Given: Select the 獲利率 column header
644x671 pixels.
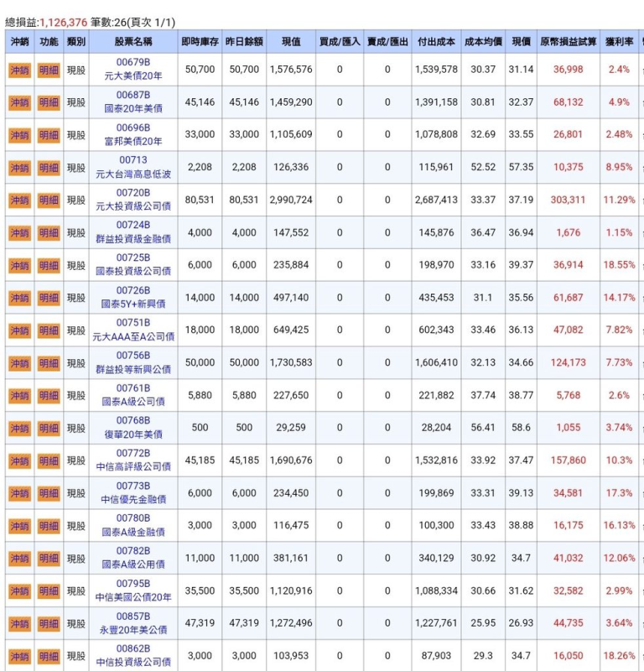Looking at the screenshot, I should pyautogui.click(x=619, y=41).
